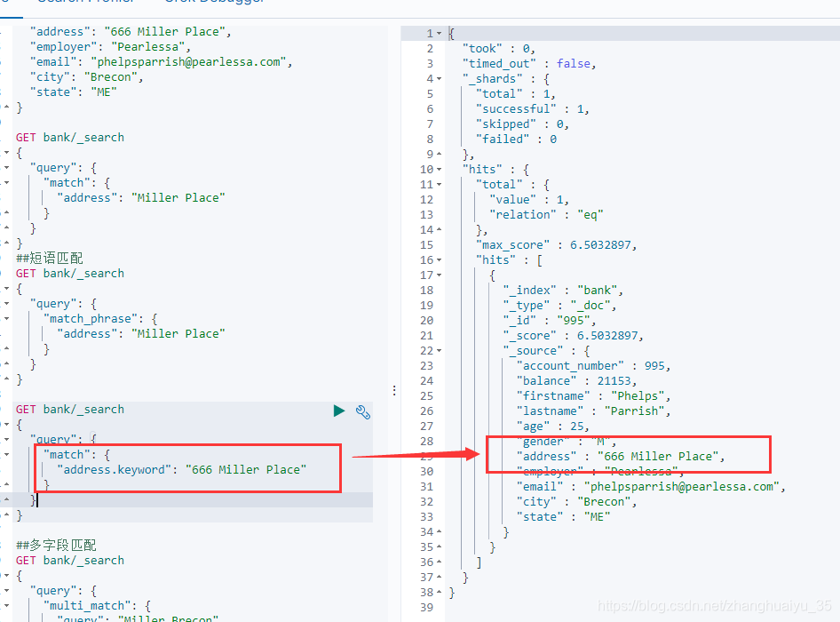Click the "max_score" : 6.5032897 output line
Screen dimensions: 840x622
pos(556,245)
